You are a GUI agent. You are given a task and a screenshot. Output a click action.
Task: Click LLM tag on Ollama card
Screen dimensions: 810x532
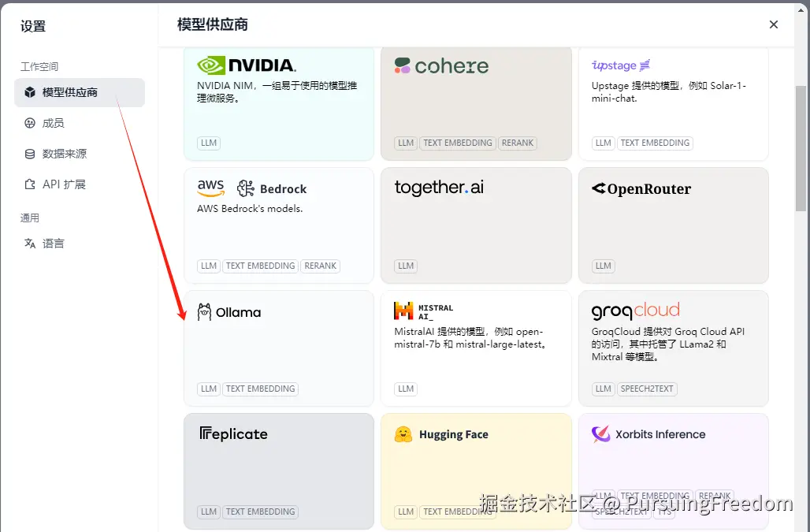click(x=209, y=389)
